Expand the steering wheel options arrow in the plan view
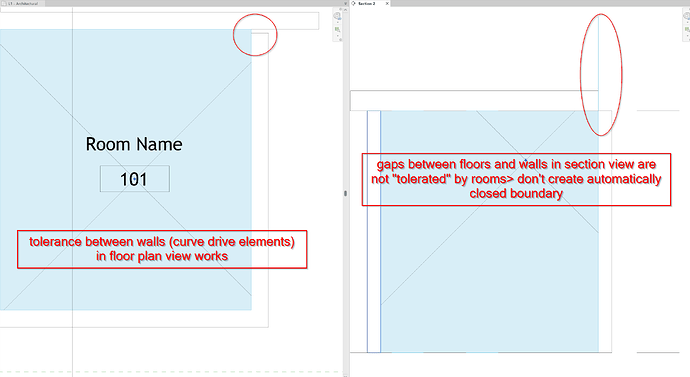This screenshot has width=690, height=377. [x=338, y=22]
